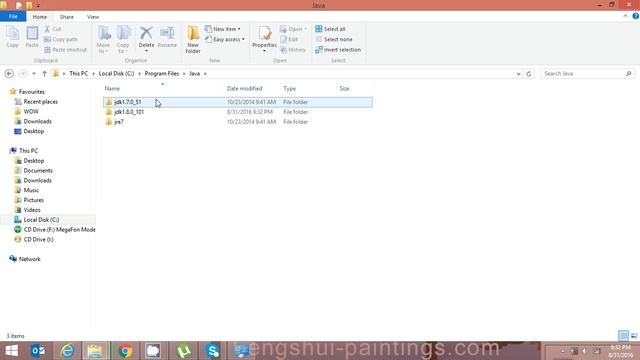Open Google Chrome from the taskbar
The width and height of the screenshot is (640, 360).
125,351
